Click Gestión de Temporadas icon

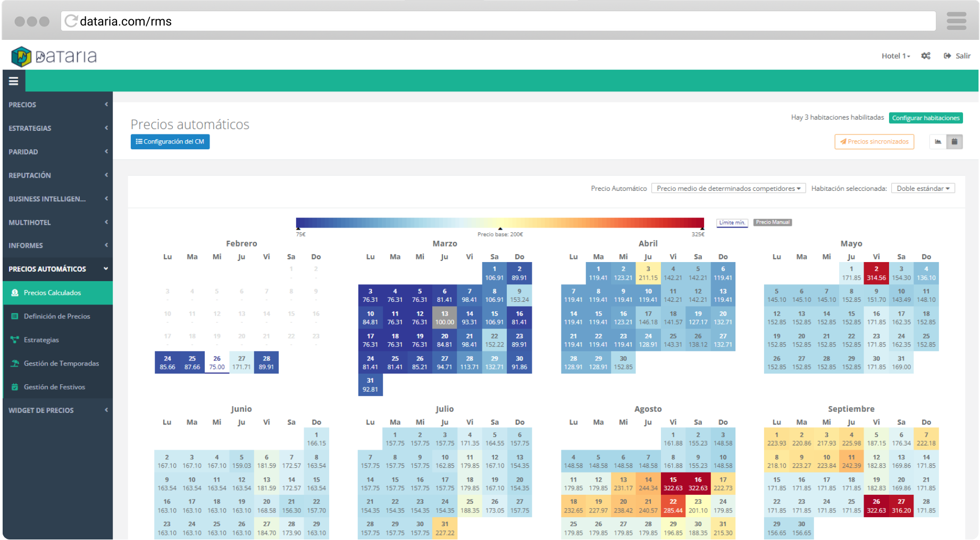click(x=15, y=364)
